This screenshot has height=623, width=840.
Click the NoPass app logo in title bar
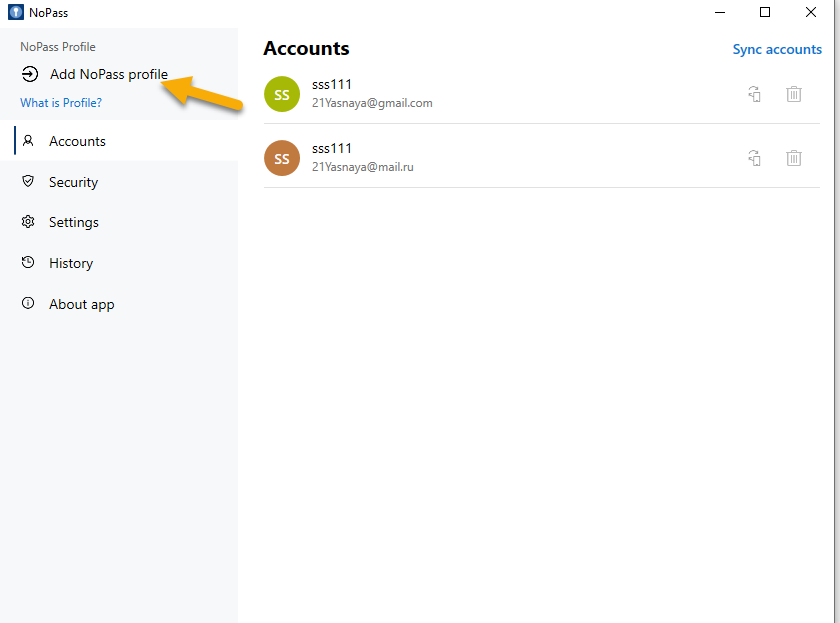point(16,12)
